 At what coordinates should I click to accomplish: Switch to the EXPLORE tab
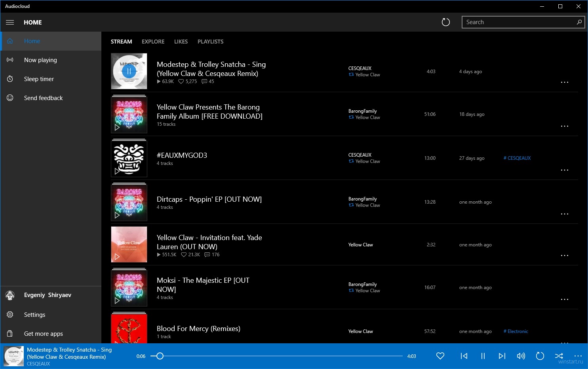click(x=153, y=42)
